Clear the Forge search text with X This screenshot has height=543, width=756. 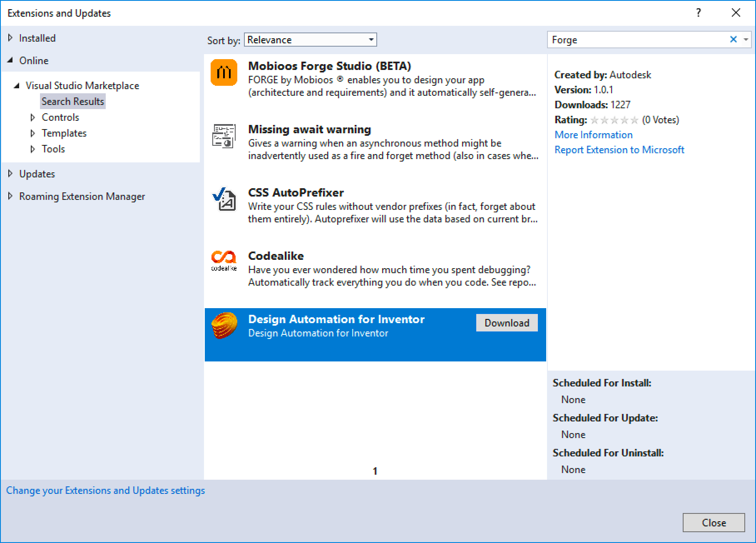pos(734,39)
